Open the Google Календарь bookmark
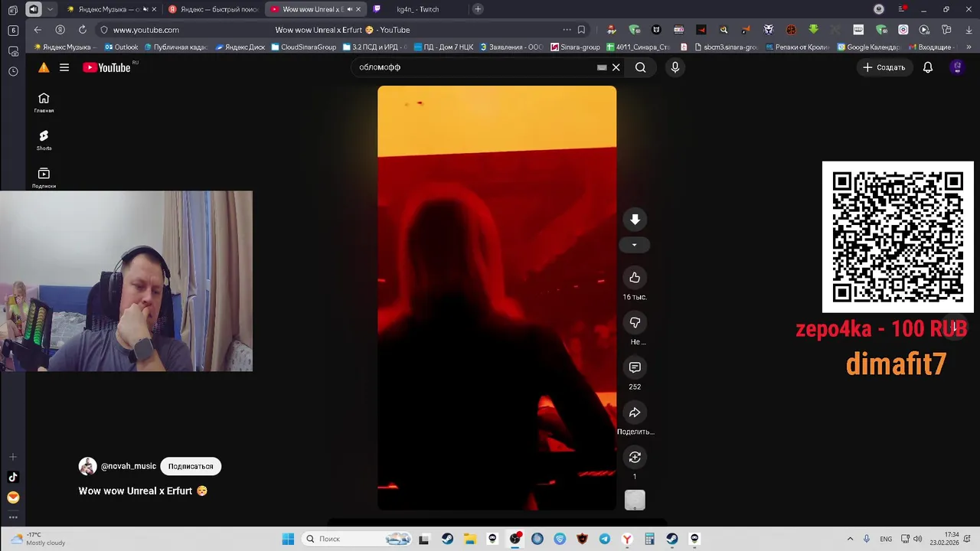980x551 pixels. [868, 47]
